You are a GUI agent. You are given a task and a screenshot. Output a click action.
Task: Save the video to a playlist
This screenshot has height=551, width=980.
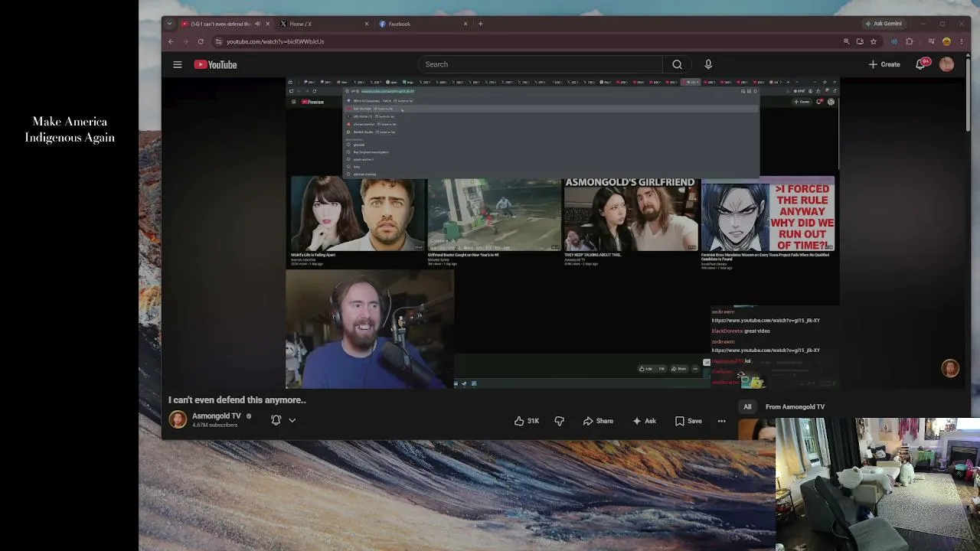[x=688, y=421]
